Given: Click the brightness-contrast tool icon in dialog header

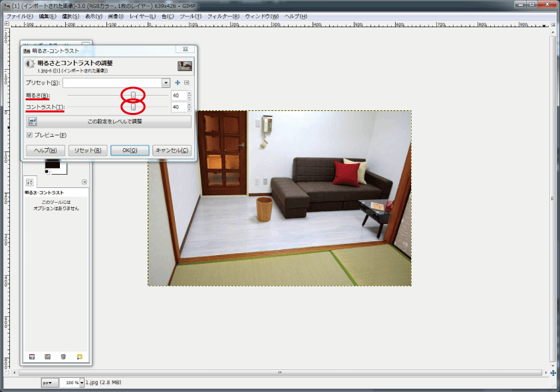Looking at the screenshot, I should [x=30, y=64].
